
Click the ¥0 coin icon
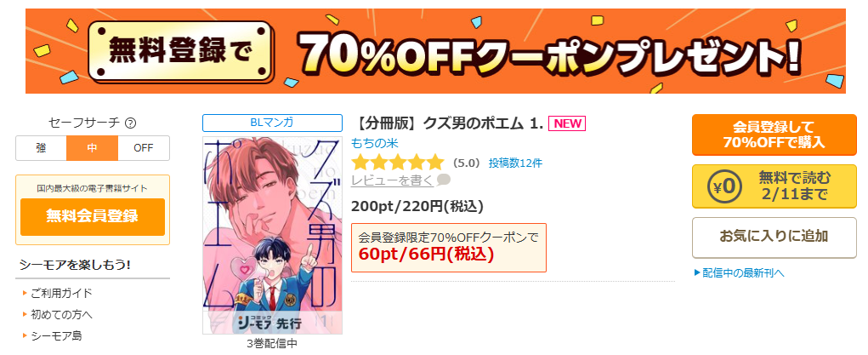click(724, 186)
